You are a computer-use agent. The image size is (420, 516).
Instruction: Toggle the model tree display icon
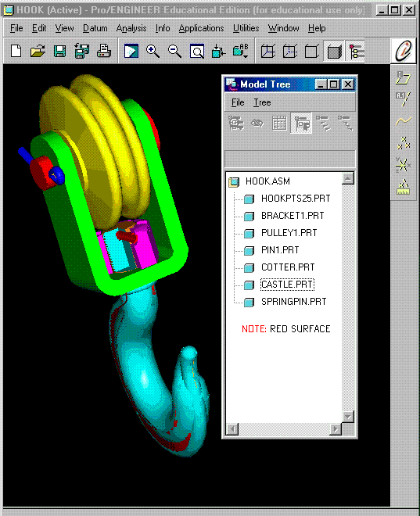[356, 52]
